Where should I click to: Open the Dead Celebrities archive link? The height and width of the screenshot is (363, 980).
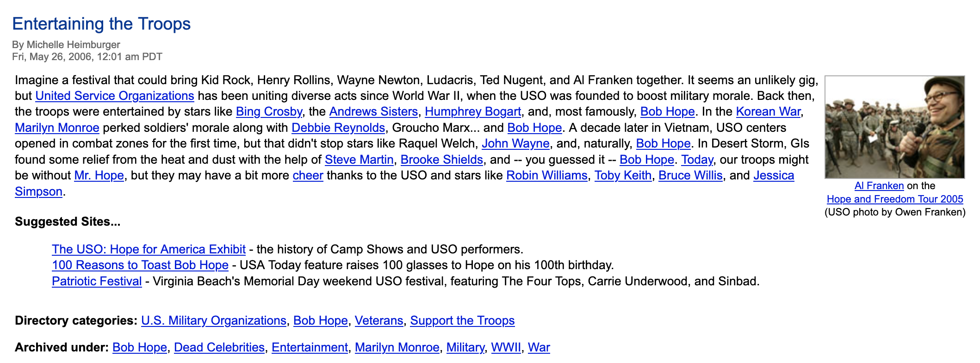click(x=219, y=347)
